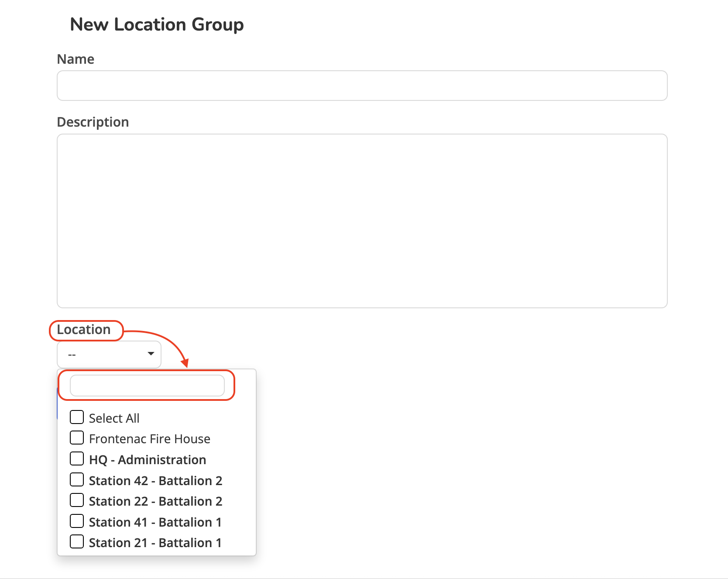The image size is (728, 579).
Task: Tick the Station 42 - Battalion 2 checkbox
Action: coord(77,480)
